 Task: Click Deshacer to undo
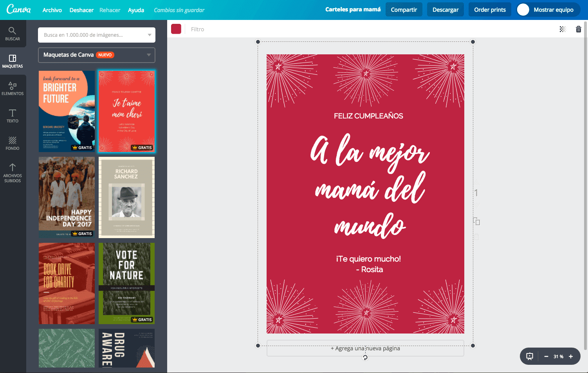(81, 10)
